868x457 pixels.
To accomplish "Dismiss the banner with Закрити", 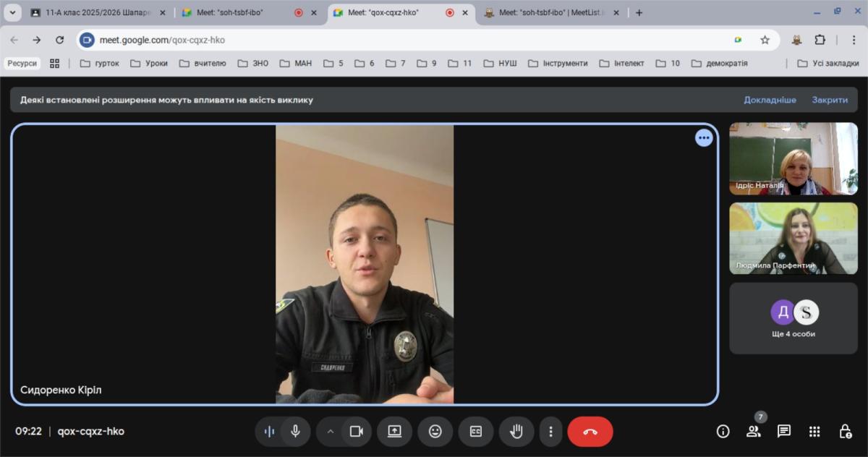I will pos(829,100).
